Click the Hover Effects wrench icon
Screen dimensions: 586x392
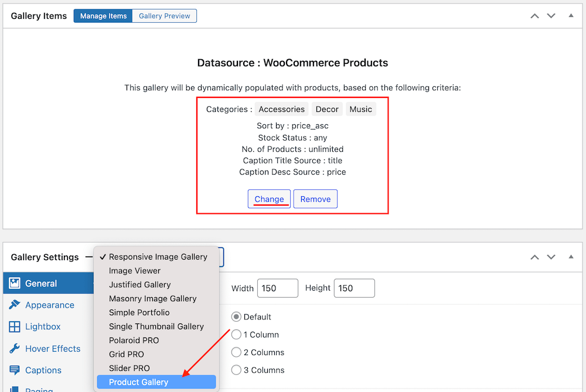coord(15,348)
